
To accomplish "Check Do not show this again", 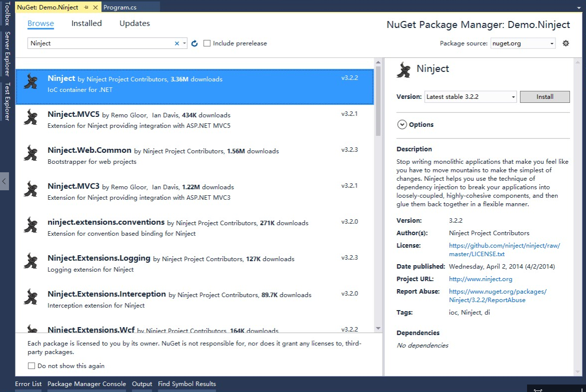I will pos(31,366).
